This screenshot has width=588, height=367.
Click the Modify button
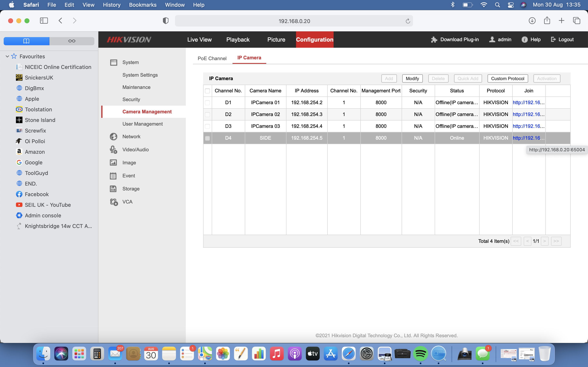coord(412,78)
